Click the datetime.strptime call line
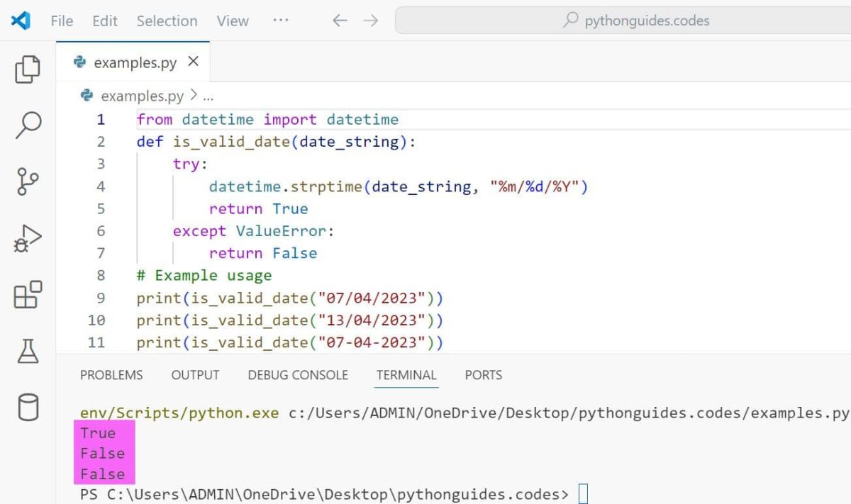The image size is (851, 504). 399,186
